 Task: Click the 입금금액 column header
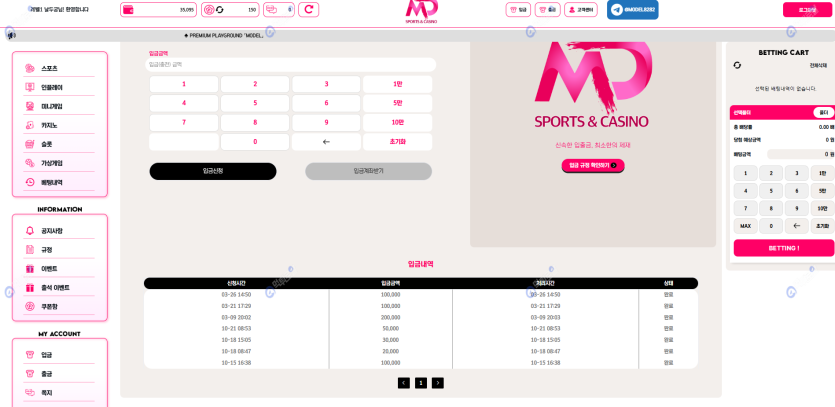(x=390, y=283)
